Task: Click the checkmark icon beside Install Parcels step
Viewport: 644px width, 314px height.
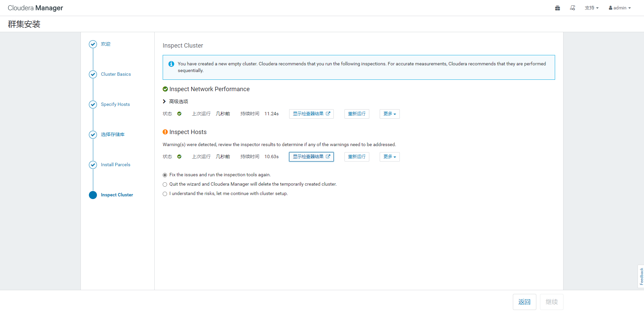Action: click(93, 165)
